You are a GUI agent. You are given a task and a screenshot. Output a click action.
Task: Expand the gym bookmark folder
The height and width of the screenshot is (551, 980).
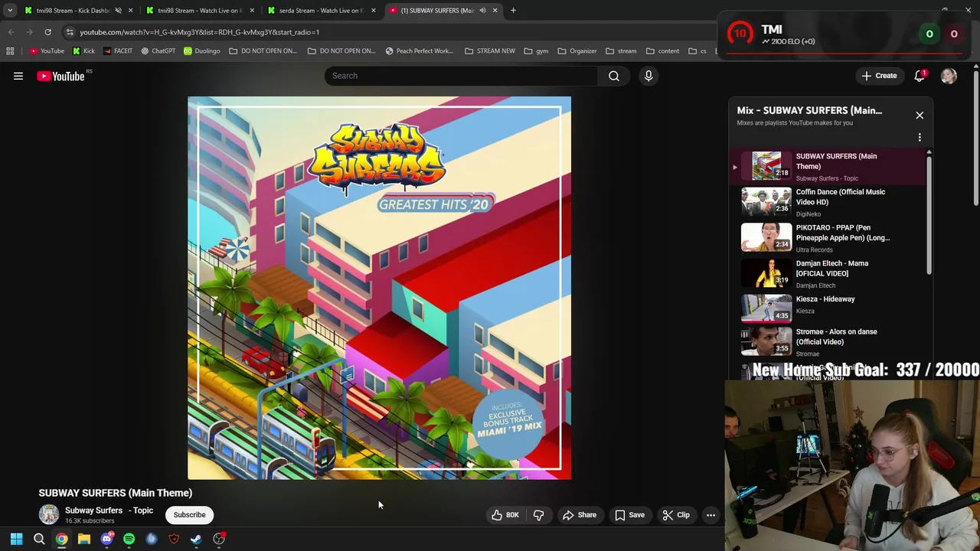(x=536, y=51)
